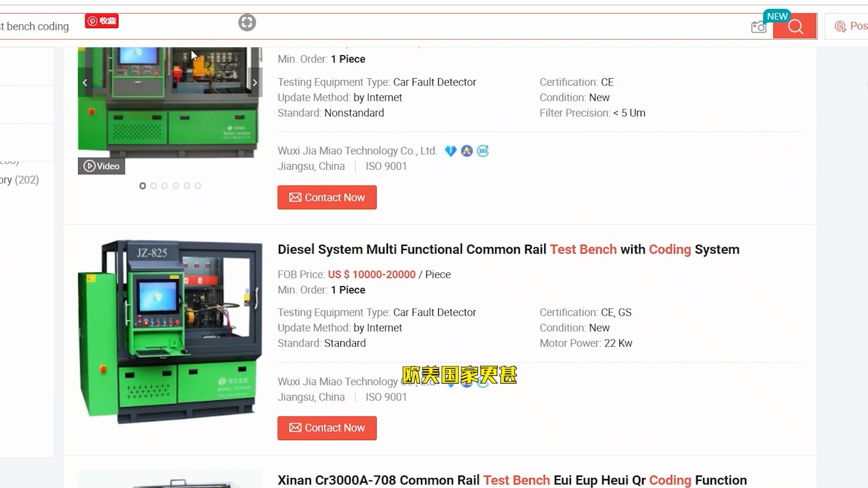Viewport: 868px width, 488px height.
Task: Click Contact Now for the first product
Action: 327,197
